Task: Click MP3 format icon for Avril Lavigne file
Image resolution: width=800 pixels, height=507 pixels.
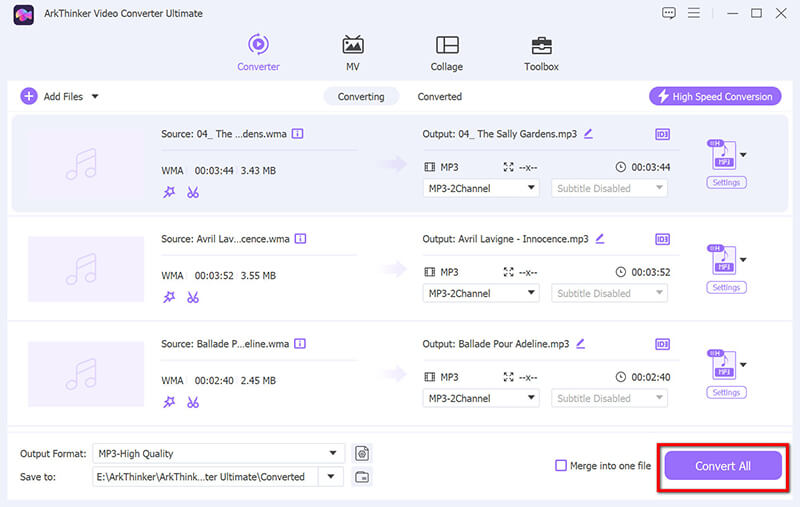Action: click(x=722, y=260)
